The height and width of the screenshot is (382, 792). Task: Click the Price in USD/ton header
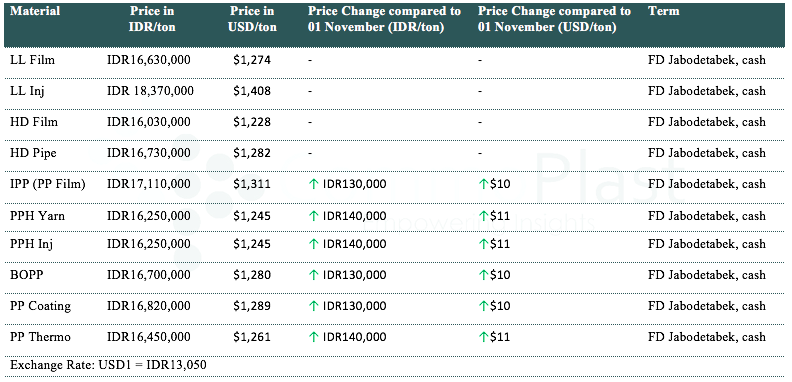point(252,19)
